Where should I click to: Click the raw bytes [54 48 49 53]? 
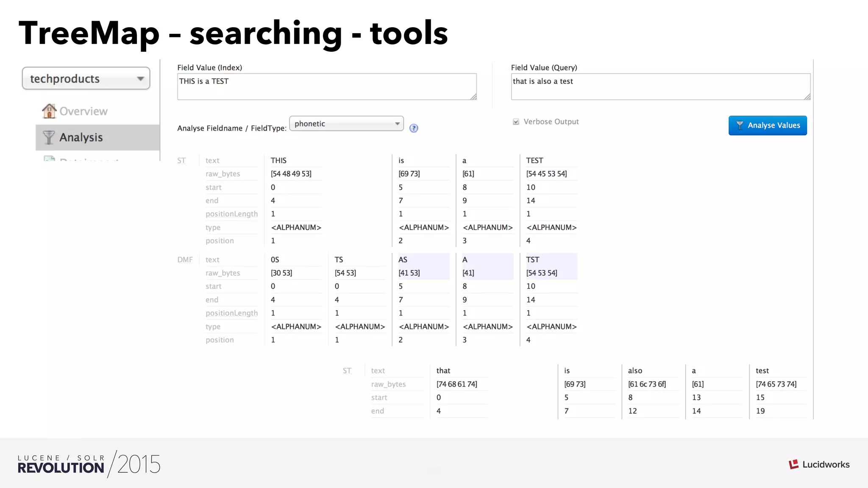291,174
